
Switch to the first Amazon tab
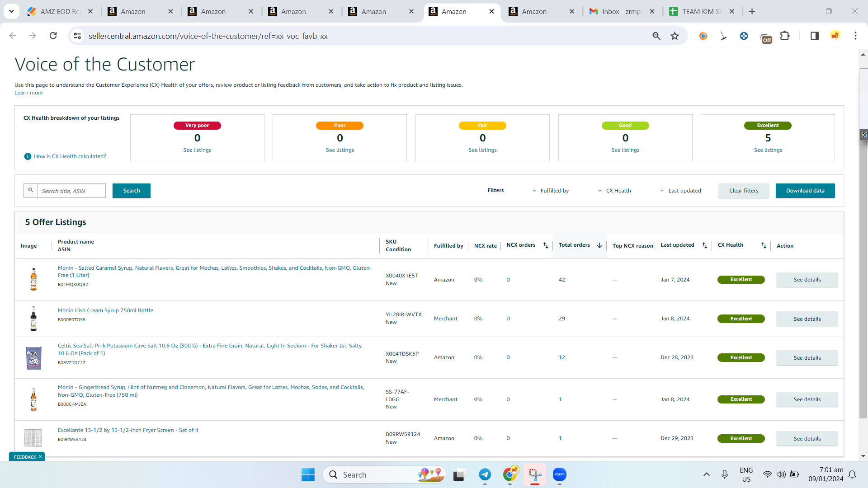[140, 11]
